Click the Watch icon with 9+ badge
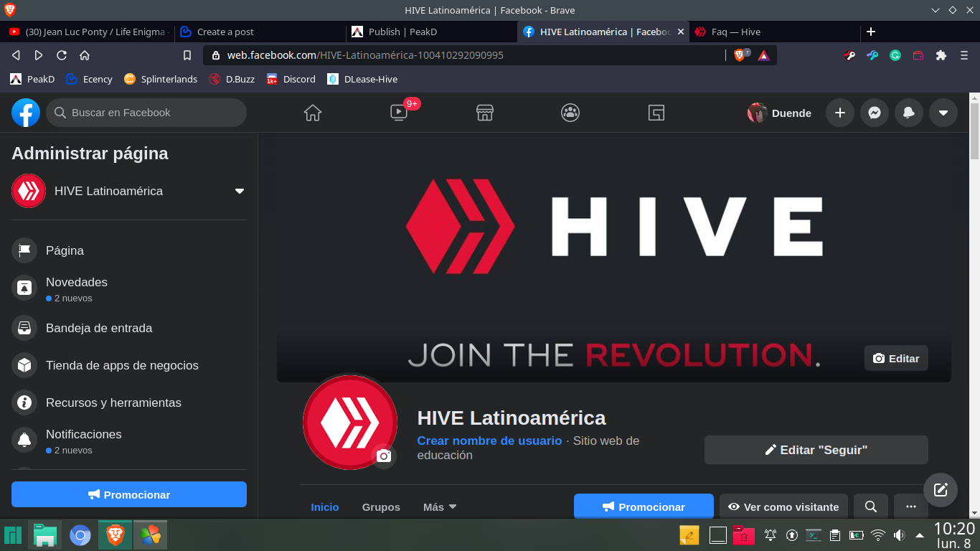 (x=398, y=113)
